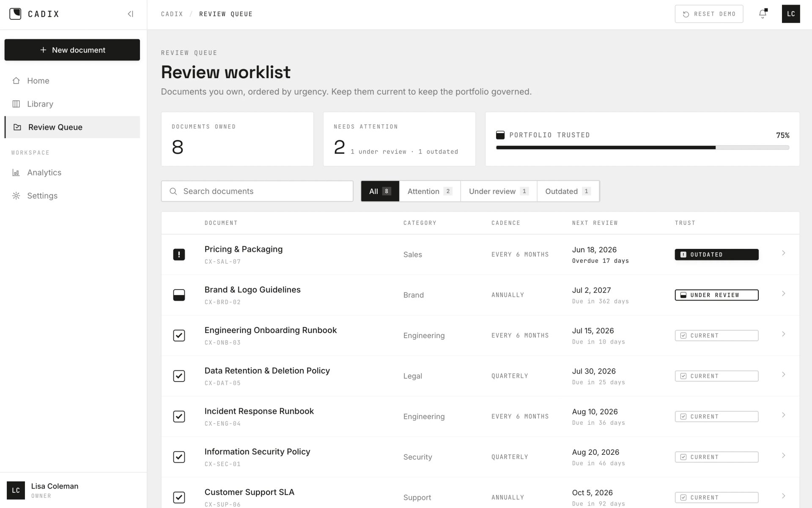Image resolution: width=812 pixels, height=508 pixels.
Task: Click Brand & Logo Guidelines under-review status icon
Action: pos(179,295)
